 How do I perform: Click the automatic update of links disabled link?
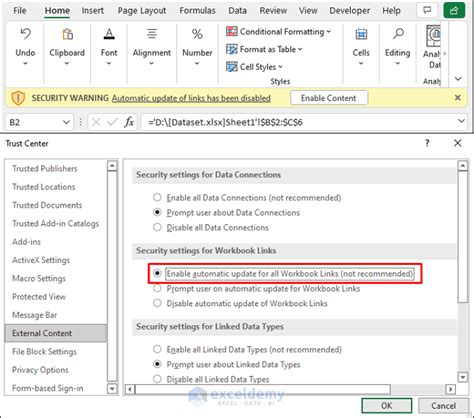point(191,98)
